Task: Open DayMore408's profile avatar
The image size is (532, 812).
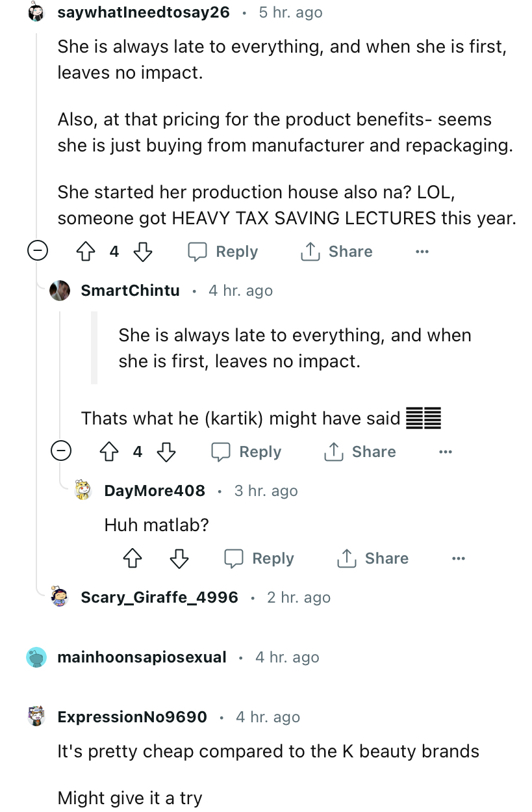Action: pos(84,491)
